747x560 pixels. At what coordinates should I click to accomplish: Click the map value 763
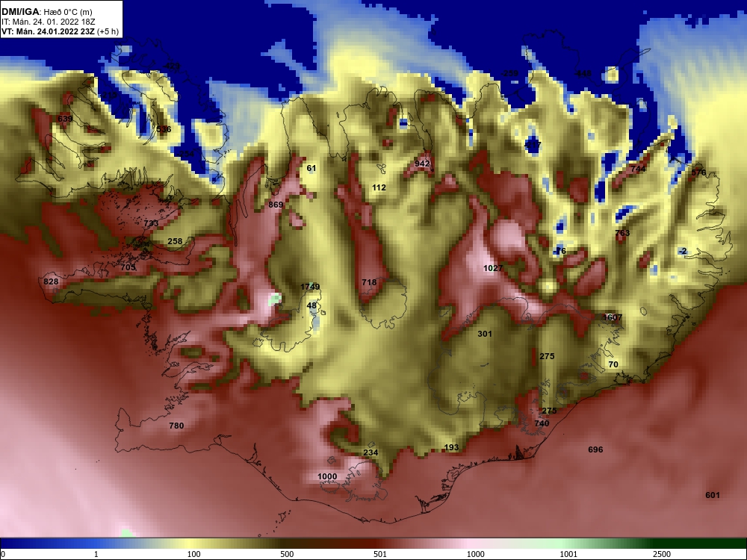[622, 233]
